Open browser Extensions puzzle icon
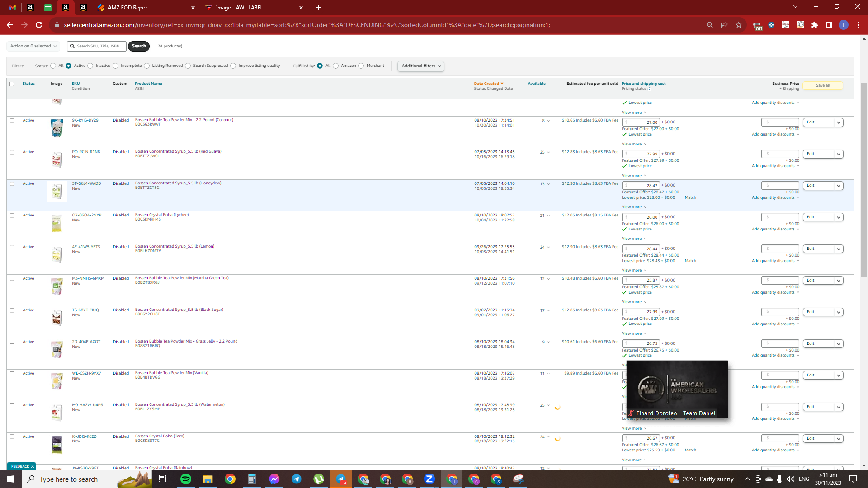Image resolution: width=868 pixels, height=488 pixels. [x=815, y=25]
